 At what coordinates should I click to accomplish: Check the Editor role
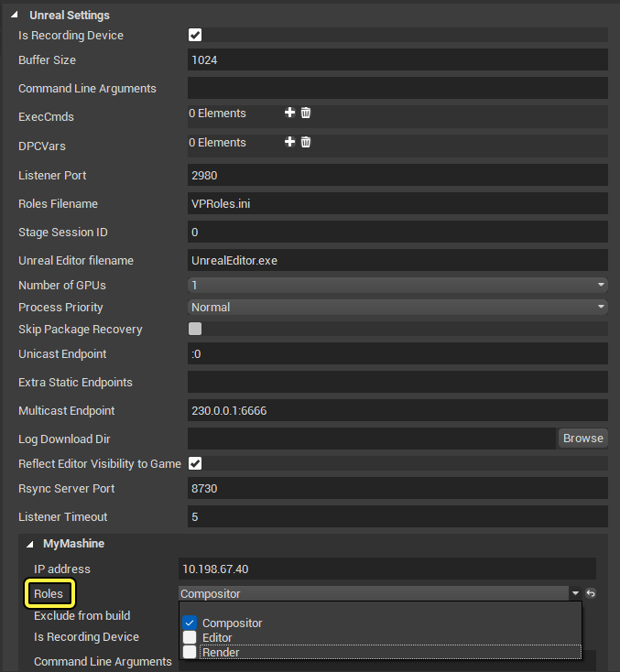pos(190,637)
